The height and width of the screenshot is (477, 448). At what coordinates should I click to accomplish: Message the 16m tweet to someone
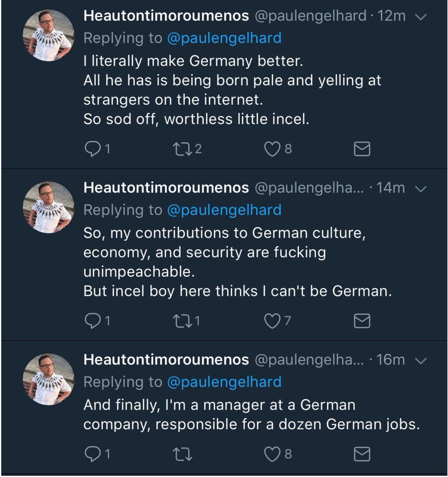[362, 454]
